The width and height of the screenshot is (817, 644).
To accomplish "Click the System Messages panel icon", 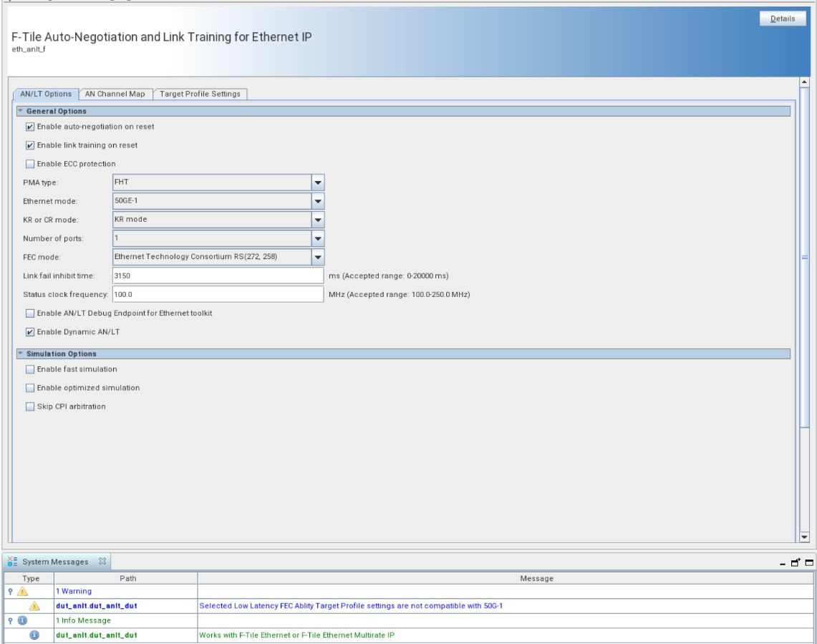I will (x=12, y=561).
